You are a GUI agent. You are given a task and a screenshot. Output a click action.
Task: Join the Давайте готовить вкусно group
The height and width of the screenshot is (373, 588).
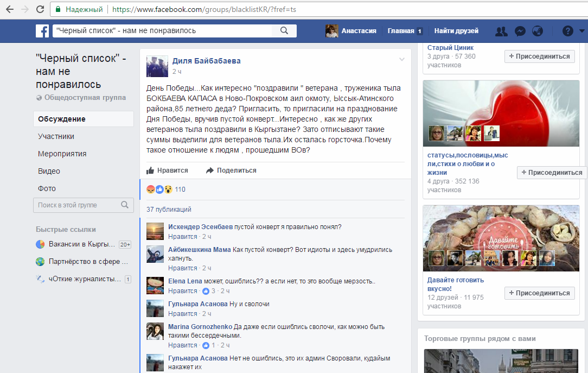point(539,293)
